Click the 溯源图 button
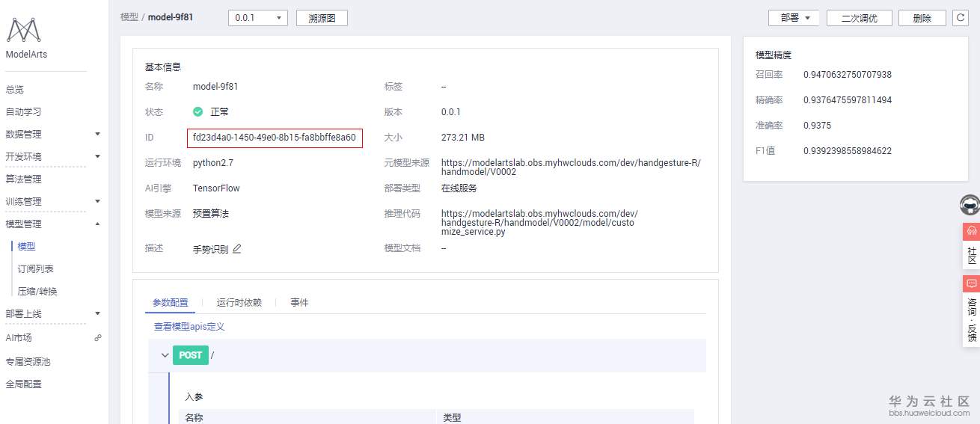The image size is (980, 424). pyautogui.click(x=322, y=18)
